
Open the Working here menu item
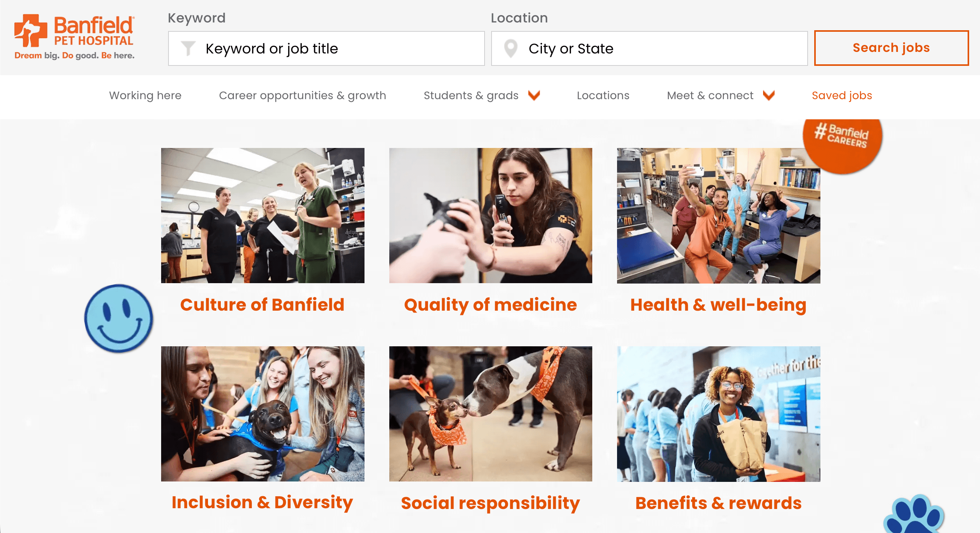[145, 95]
